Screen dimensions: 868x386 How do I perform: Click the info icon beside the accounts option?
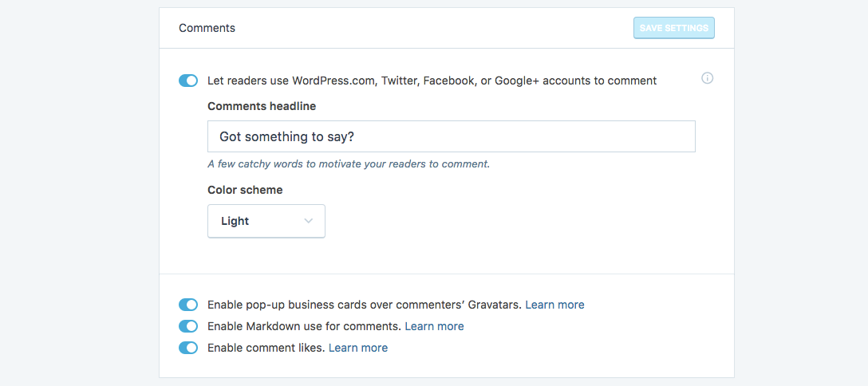[x=707, y=78]
